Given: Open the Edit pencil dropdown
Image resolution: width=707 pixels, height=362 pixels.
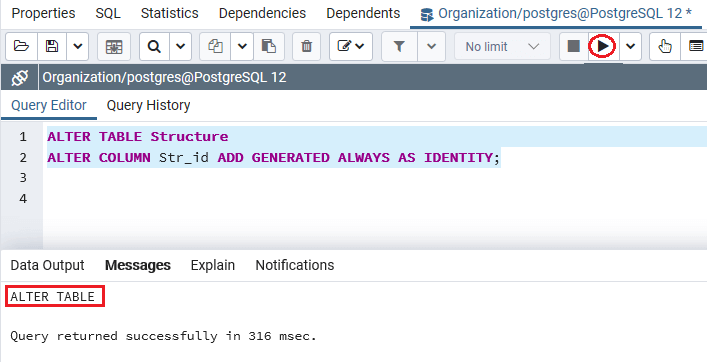Looking at the screenshot, I should point(351,46).
